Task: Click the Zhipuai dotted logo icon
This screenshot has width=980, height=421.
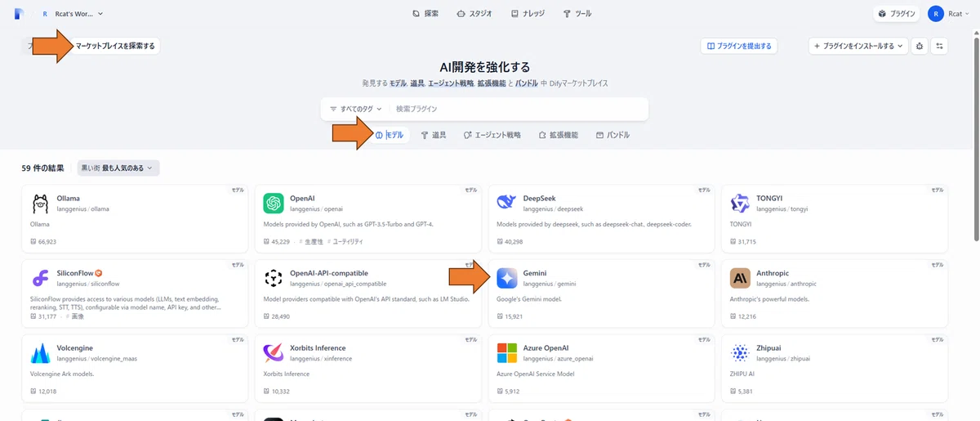Action: 740,353
